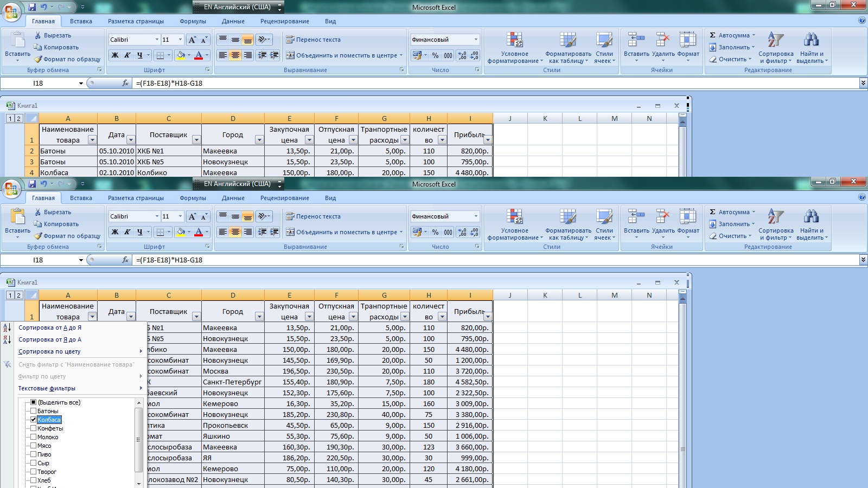
Task: Click the Borders icon in the lower window
Action: (x=159, y=232)
